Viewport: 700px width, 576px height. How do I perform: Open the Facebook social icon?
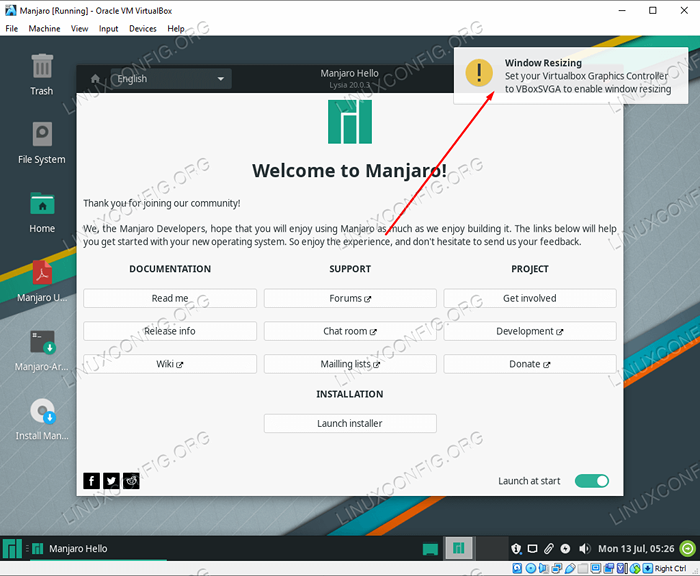tap(92, 481)
